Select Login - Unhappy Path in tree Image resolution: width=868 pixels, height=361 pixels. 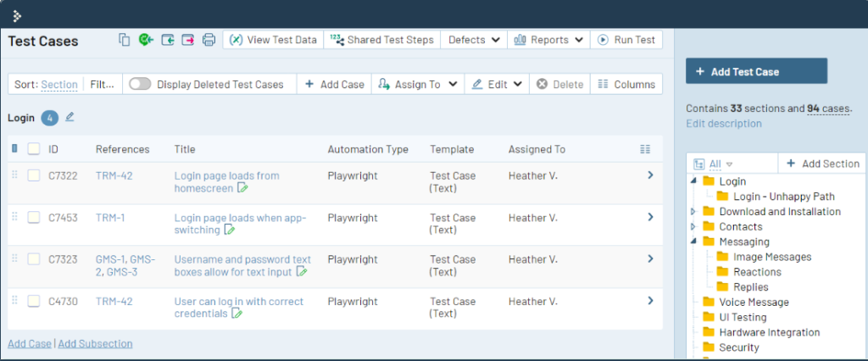[x=784, y=197]
